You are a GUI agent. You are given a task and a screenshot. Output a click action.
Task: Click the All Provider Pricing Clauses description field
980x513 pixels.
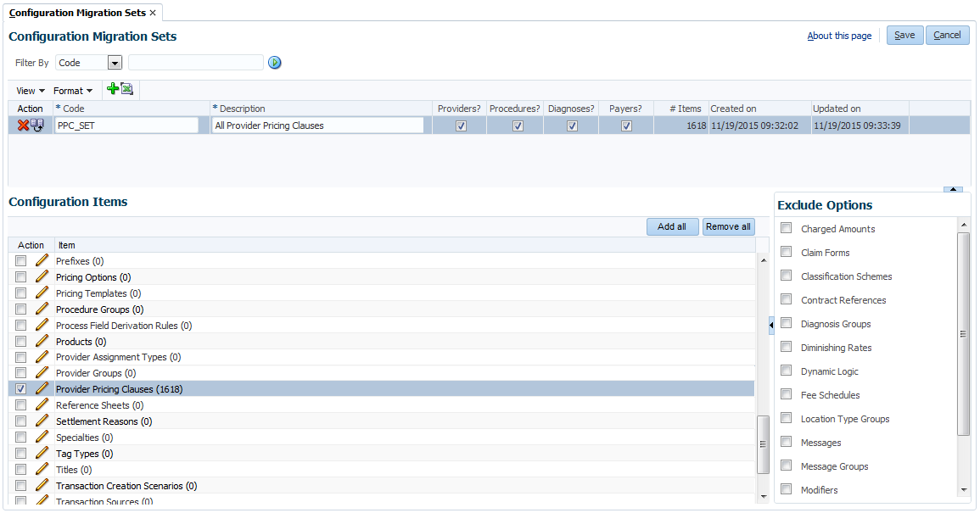click(x=317, y=125)
